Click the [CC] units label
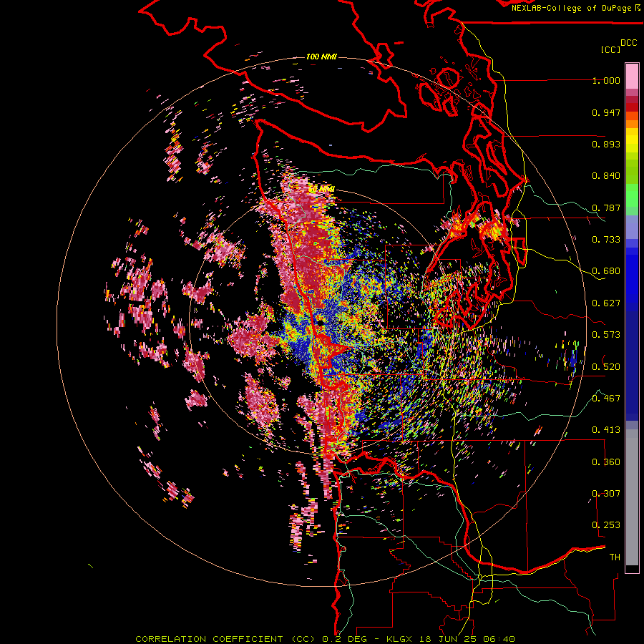Image resolution: width=644 pixels, height=644 pixels. pos(610,49)
